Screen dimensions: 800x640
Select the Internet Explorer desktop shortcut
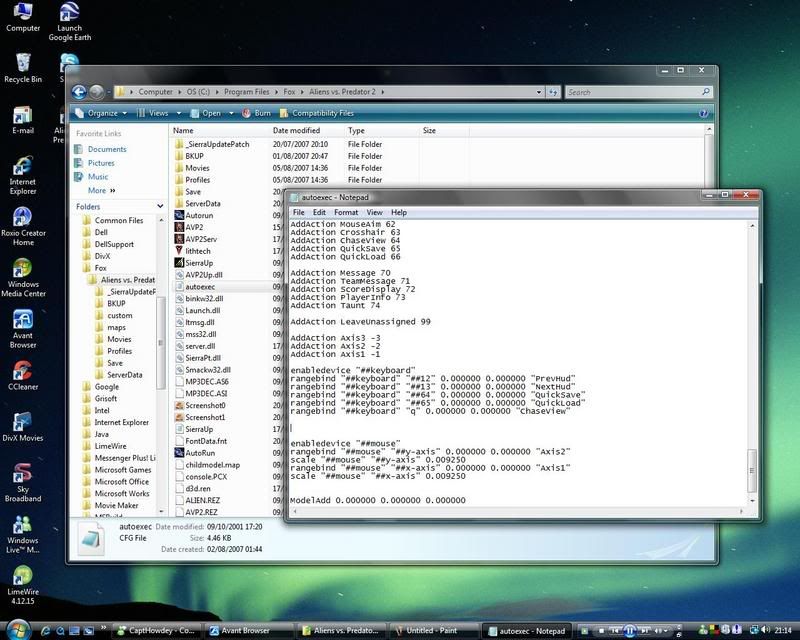[23, 176]
